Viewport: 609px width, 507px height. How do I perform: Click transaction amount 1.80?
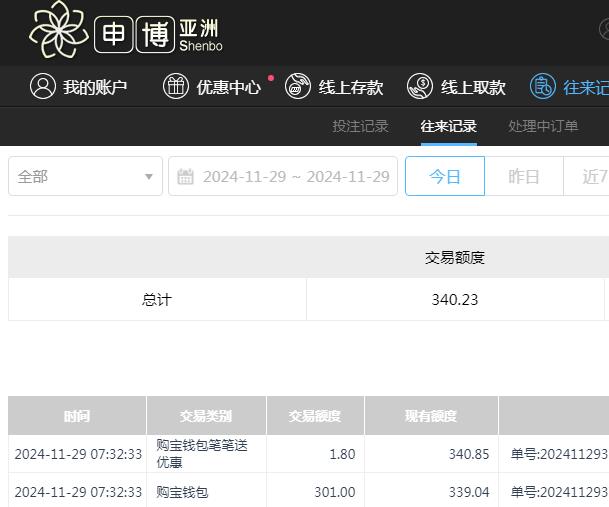click(x=342, y=454)
